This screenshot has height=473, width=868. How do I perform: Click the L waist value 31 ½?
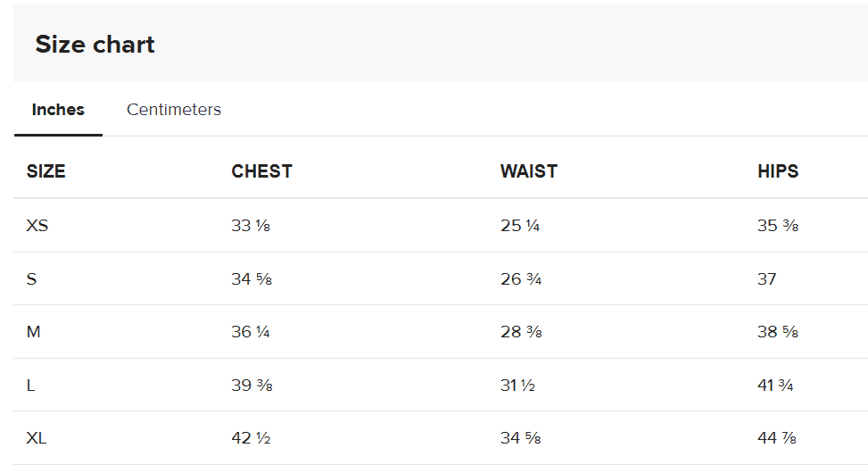pos(517,386)
